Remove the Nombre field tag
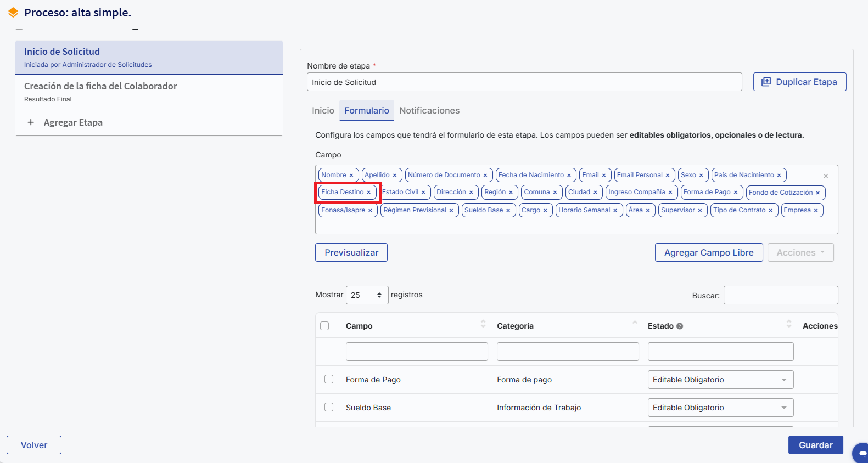Screen dimensions: 868x463 (351, 176)
